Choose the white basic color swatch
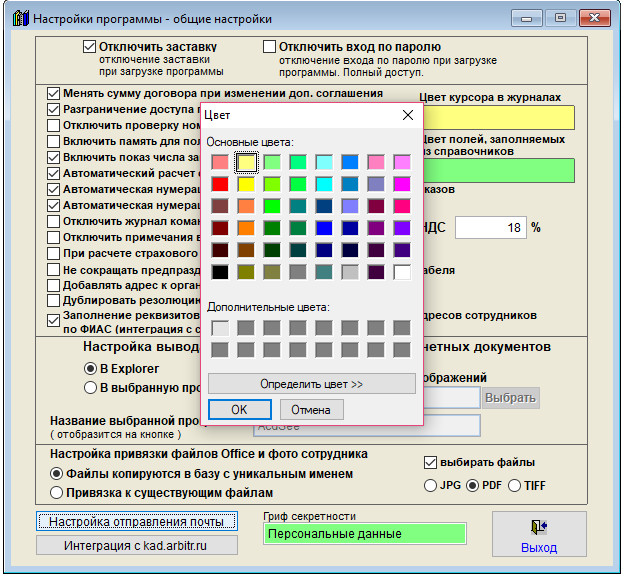The width and height of the screenshot is (624, 578). pyautogui.click(x=402, y=272)
